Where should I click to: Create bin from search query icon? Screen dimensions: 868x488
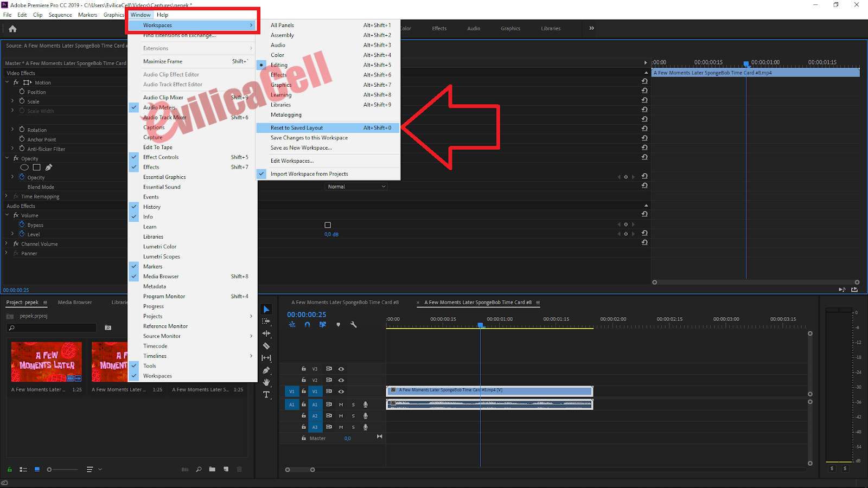coord(108,328)
